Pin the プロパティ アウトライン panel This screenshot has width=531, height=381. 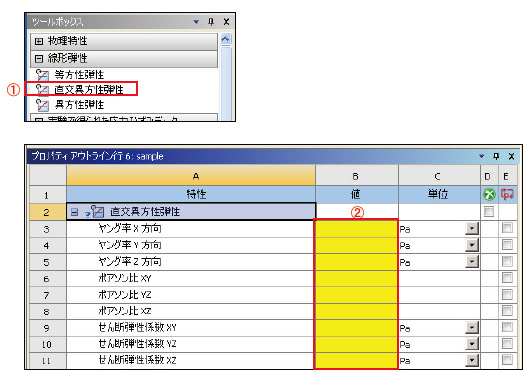(496, 156)
